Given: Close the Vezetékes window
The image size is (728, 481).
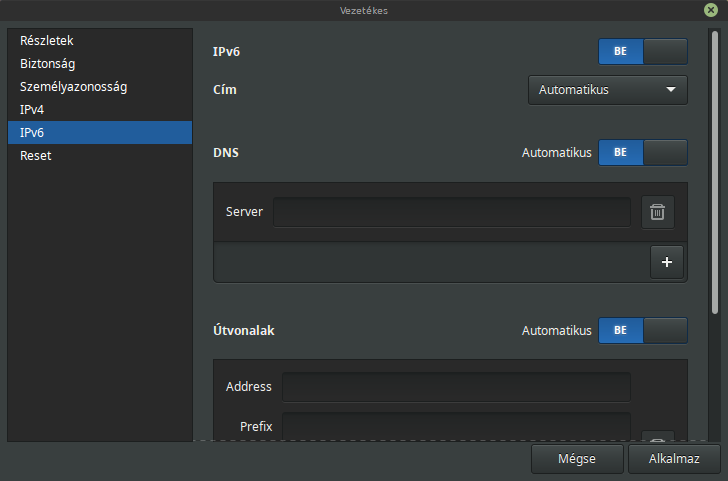Looking at the screenshot, I should (x=711, y=10).
